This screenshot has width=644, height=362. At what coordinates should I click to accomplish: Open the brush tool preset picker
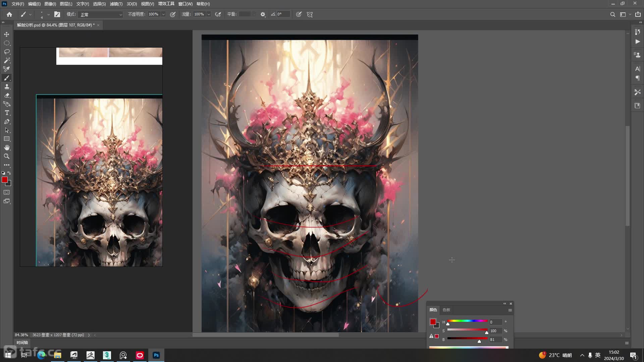26,14
